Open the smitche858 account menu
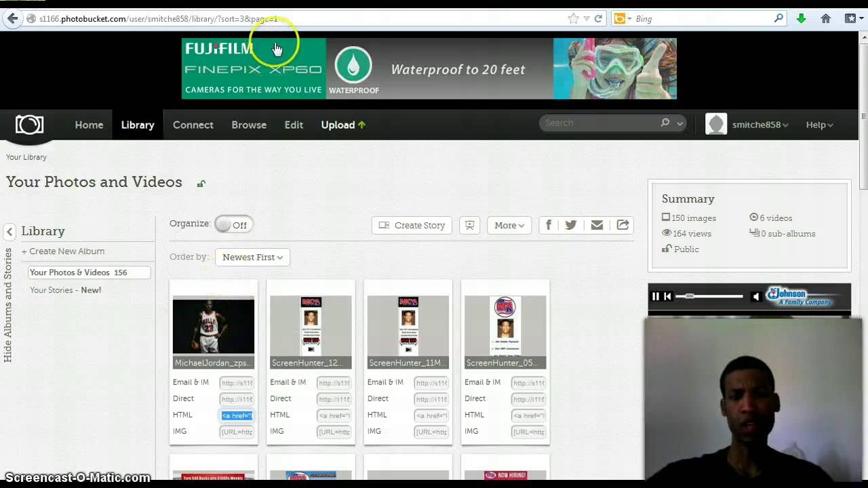The image size is (868, 488). pyautogui.click(x=760, y=125)
